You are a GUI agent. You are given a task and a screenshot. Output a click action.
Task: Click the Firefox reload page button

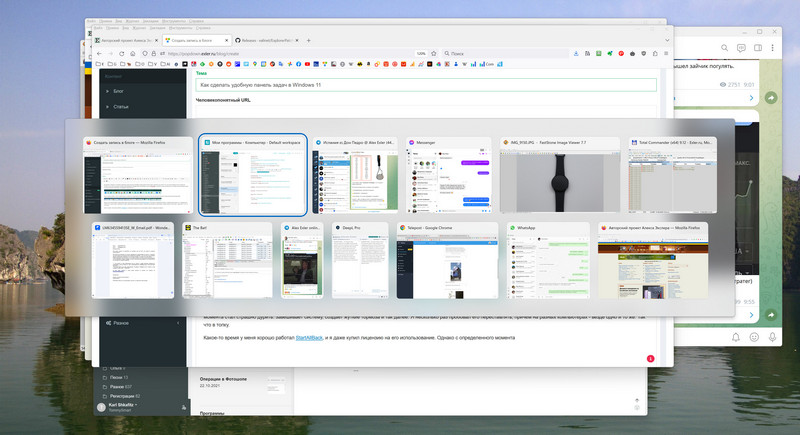pyautogui.click(x=122, y=53)
